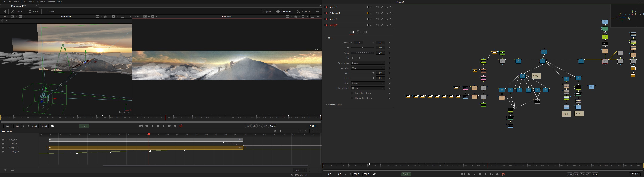The width and height of the screenshot is (644, 177).
Task: Jump to the last frame in left transport
Action: (175, 126)
